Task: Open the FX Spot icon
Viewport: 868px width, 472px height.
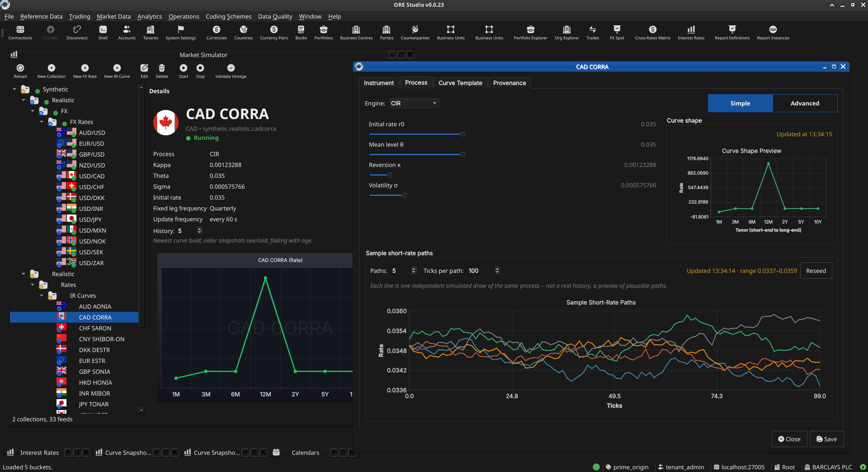Action: pyautogui.click(x=617, y=33)
